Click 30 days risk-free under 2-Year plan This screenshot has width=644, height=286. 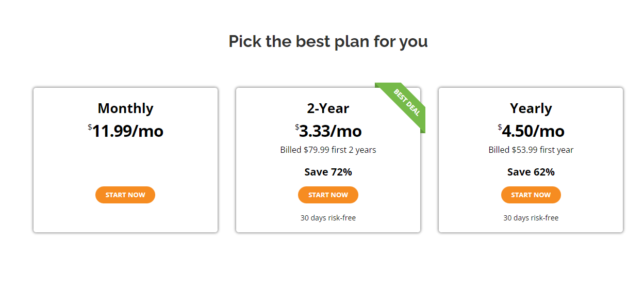click(x=328, y=218)
